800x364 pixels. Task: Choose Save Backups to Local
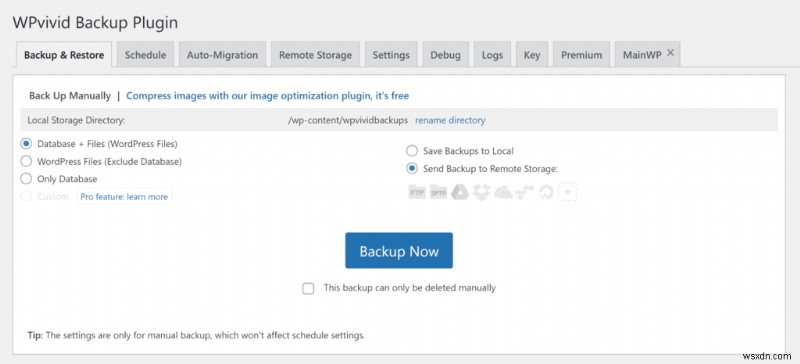(412, 151)
